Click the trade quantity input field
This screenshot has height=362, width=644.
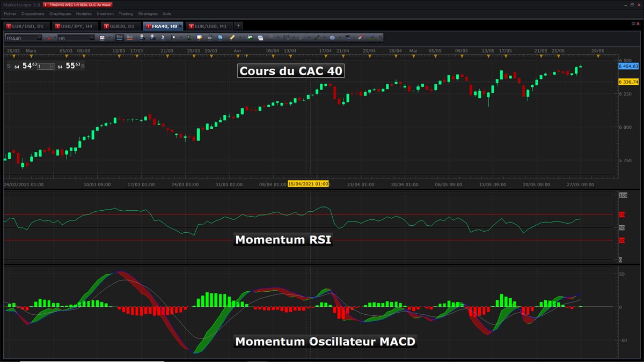click(43, 66)
